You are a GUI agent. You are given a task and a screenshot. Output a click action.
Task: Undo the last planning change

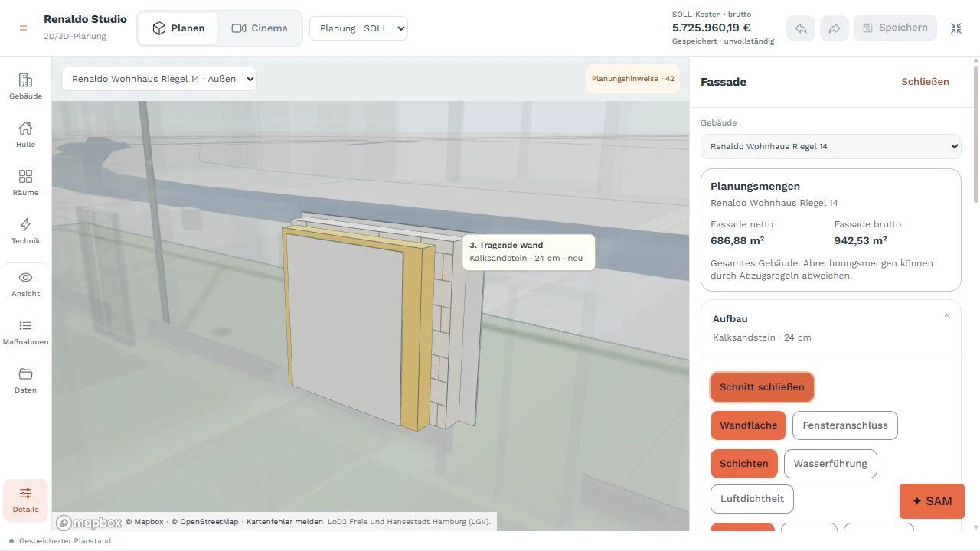pyautogui.click(x=801, y=28)
